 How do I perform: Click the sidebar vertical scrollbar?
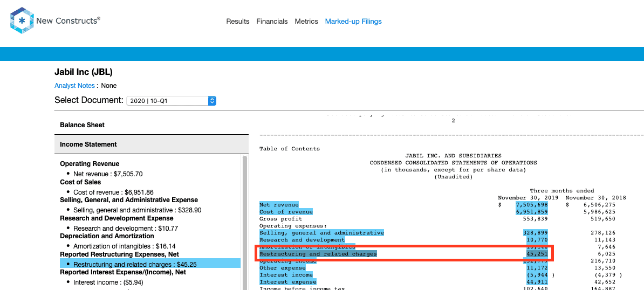(x=245, y=222)
